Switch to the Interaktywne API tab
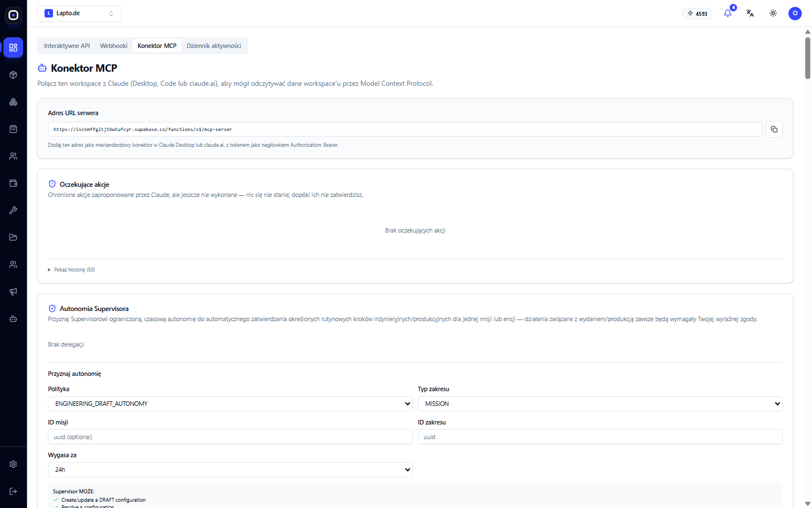 click(67, 46)
